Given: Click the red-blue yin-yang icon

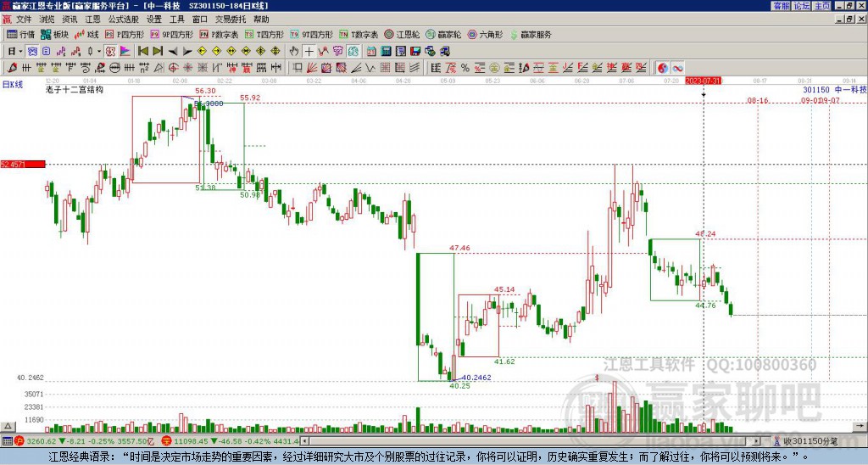Looking at the screenshot, I should tap(662, 68).
